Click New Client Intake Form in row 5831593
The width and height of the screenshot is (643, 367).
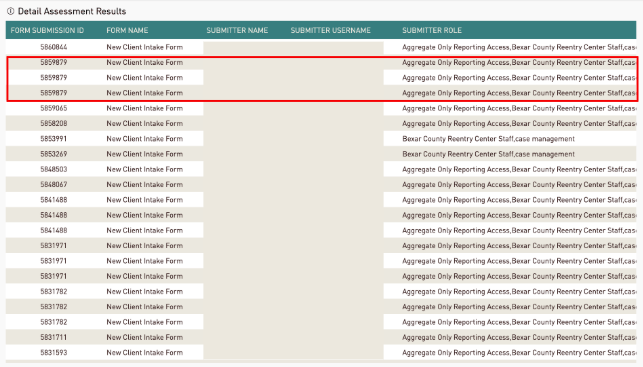(145, 353)
